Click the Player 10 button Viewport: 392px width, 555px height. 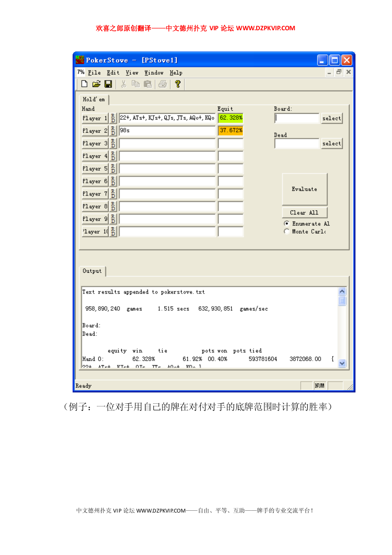click(95, 232)
